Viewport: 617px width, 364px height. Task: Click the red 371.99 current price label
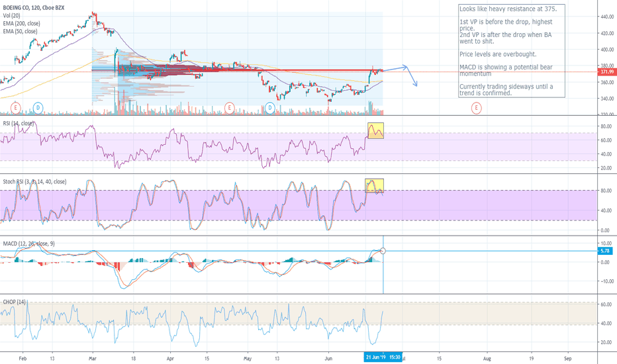pos(607,71)
